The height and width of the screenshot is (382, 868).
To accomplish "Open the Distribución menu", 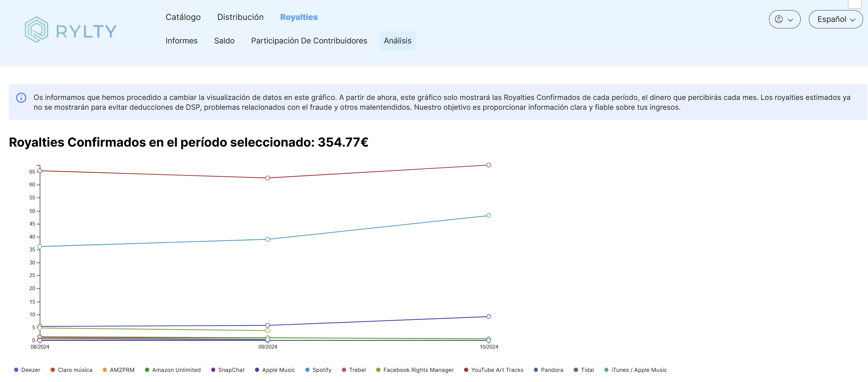I will (x=240, y=17).
